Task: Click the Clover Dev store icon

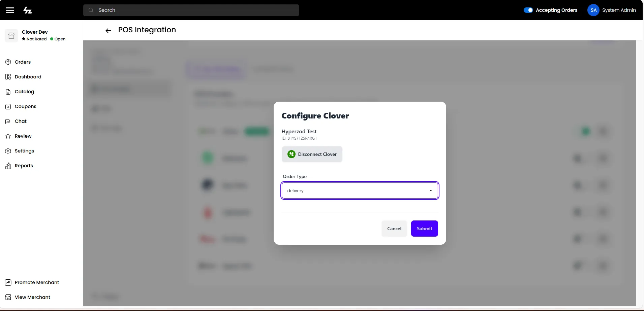Action: click(11, 35)
